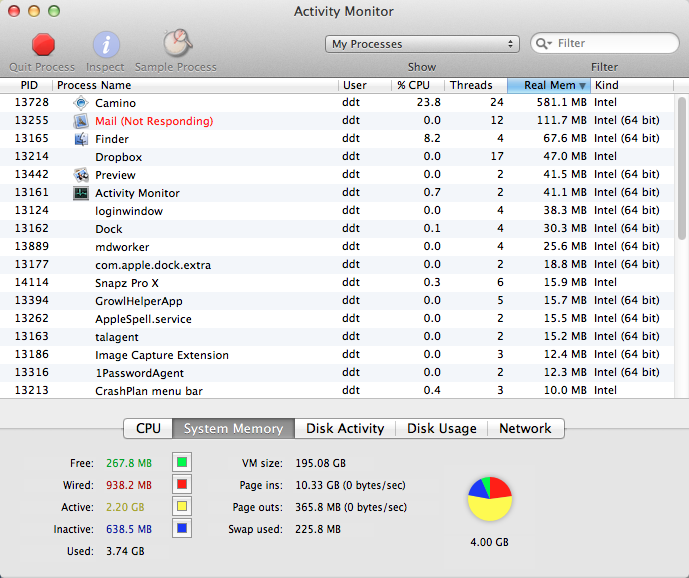Click the process list vertical scrollbar
This screenshot has height=578, width=689.
pos(682,169)
